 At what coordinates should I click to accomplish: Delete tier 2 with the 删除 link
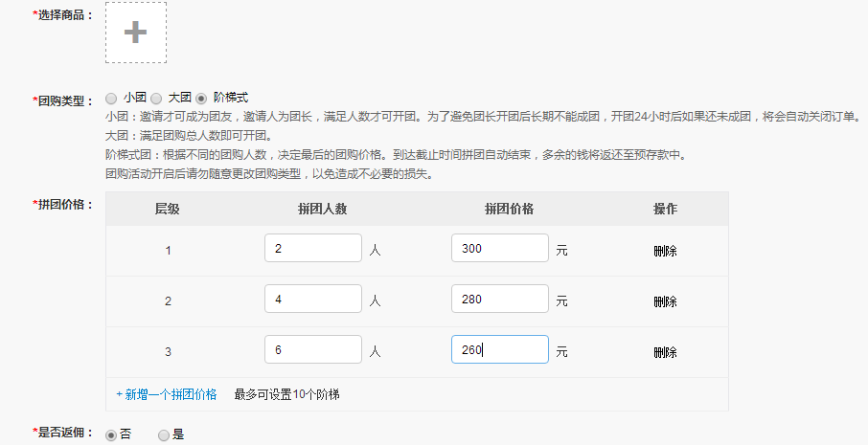(665, 301)
